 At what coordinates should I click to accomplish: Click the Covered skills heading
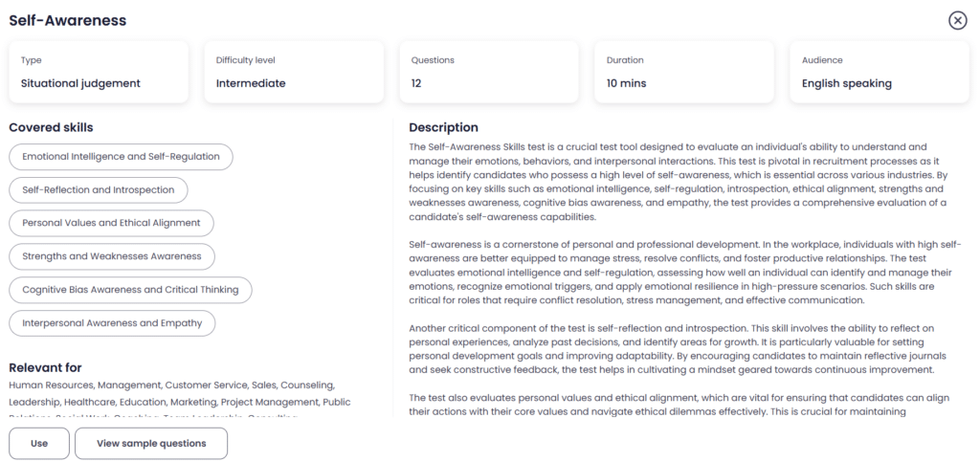pos(51,127)
